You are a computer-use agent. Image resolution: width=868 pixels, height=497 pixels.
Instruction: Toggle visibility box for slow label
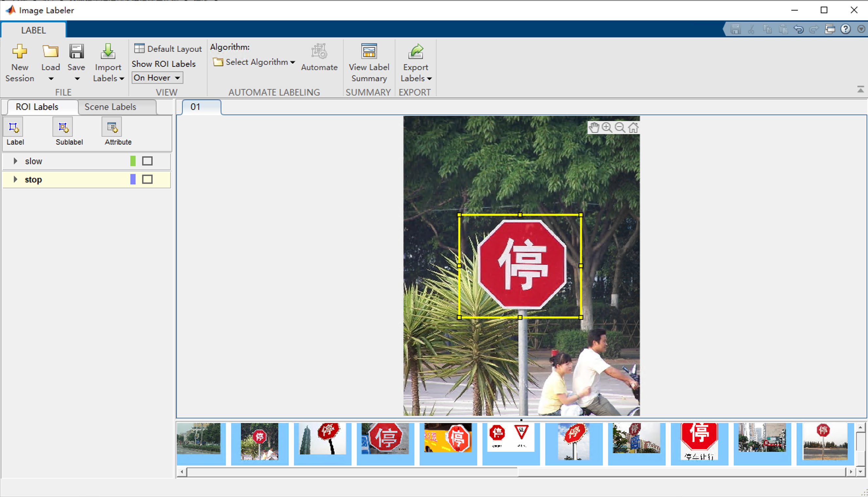click(x=147, y=161)
